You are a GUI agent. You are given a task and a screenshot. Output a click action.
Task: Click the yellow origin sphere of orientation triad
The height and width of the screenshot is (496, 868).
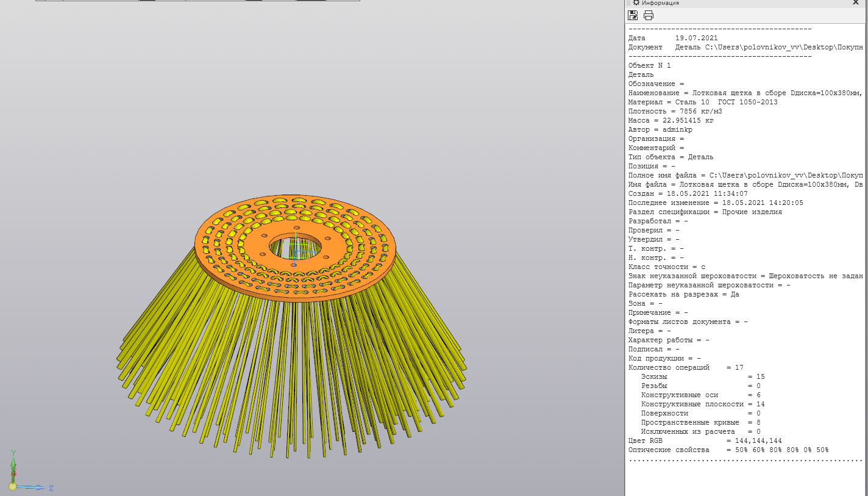point(12,486)
